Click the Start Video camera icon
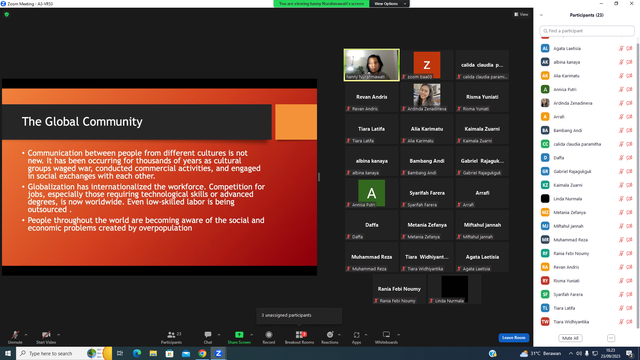Image resolution: width=640 pixels, height=360 pixels. pos(46,335)
